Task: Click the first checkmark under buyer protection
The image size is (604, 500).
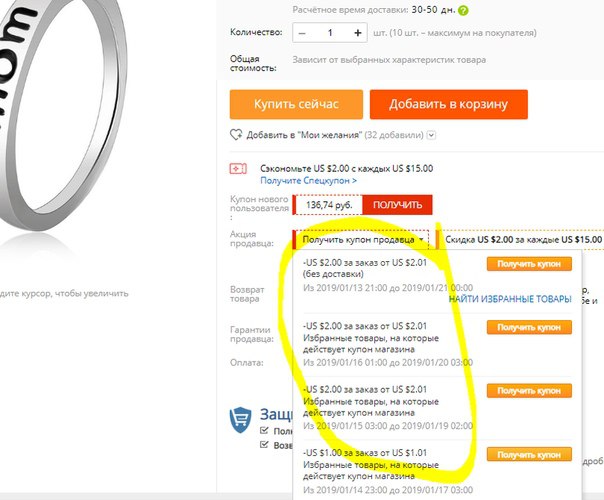Action: tap(264, 430)
